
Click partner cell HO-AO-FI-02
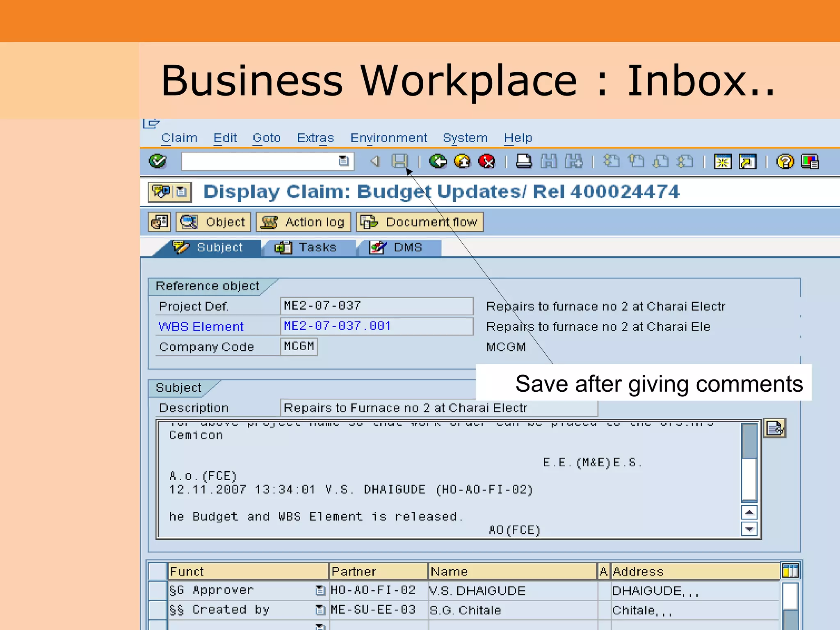click(379, 591)
